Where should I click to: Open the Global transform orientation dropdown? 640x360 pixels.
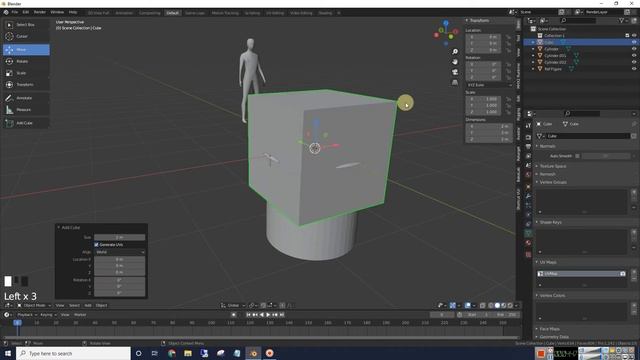233,305
